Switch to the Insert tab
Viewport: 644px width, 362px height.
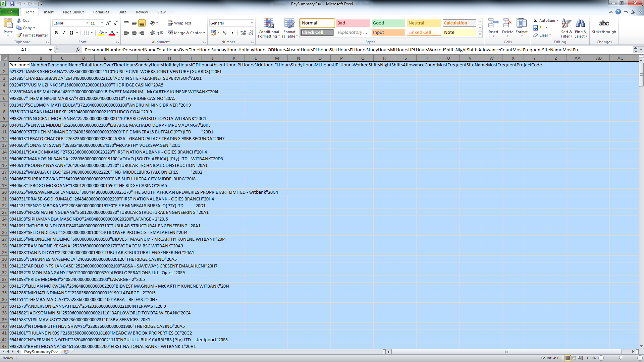pyautogui.click(x=49, y=12)
